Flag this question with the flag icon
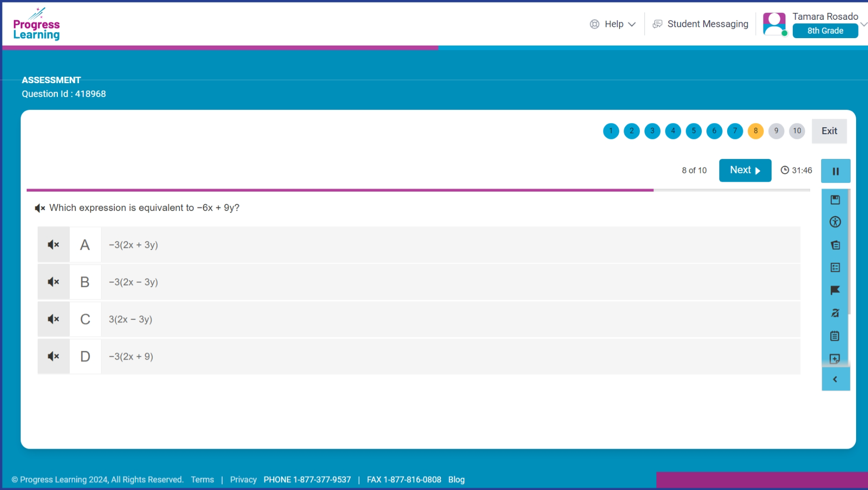This screenshot has width=868, height=490. 835,291
